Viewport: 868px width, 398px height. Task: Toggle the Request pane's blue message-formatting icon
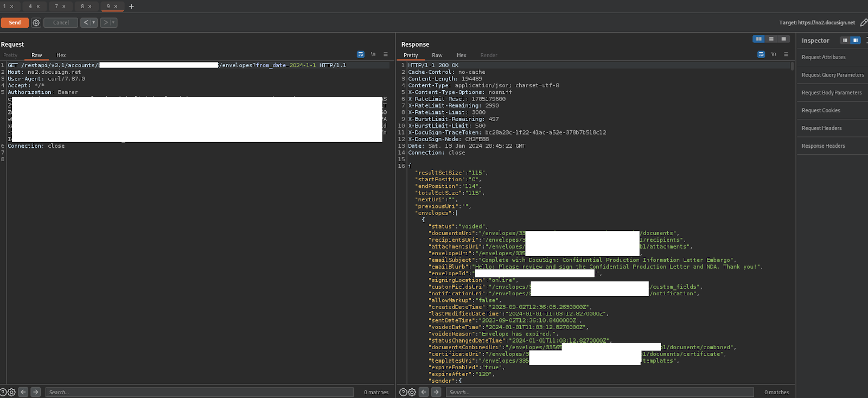361,54
